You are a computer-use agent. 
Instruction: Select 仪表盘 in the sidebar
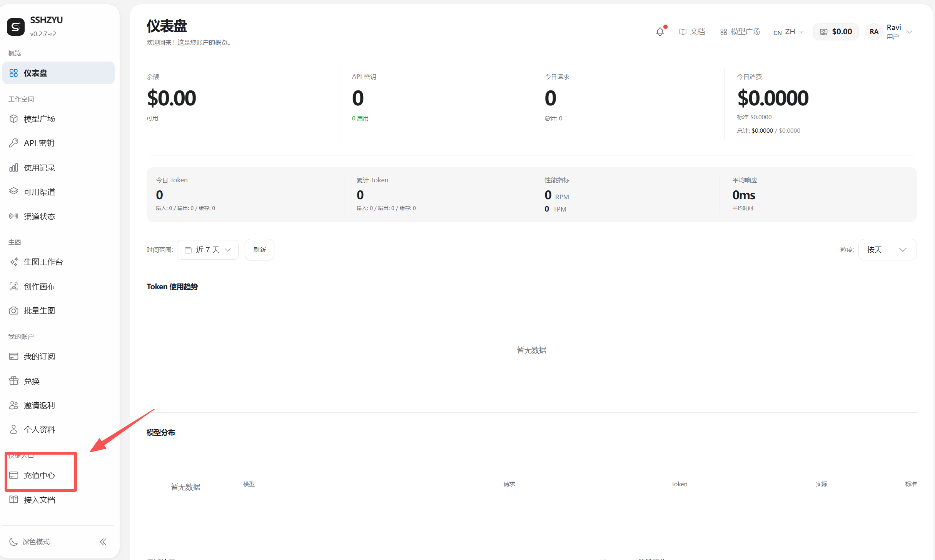tap(58, 73)
